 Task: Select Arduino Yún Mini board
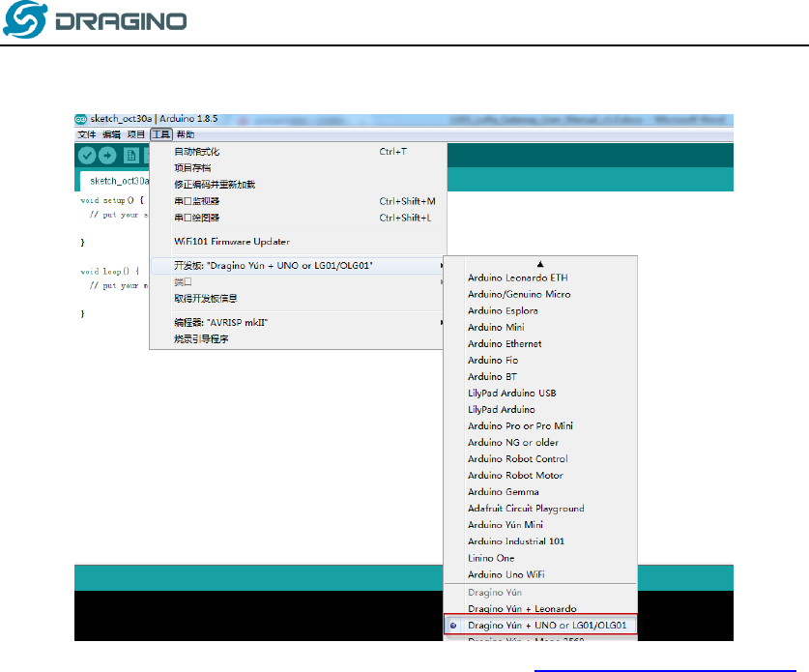point(540,525)
